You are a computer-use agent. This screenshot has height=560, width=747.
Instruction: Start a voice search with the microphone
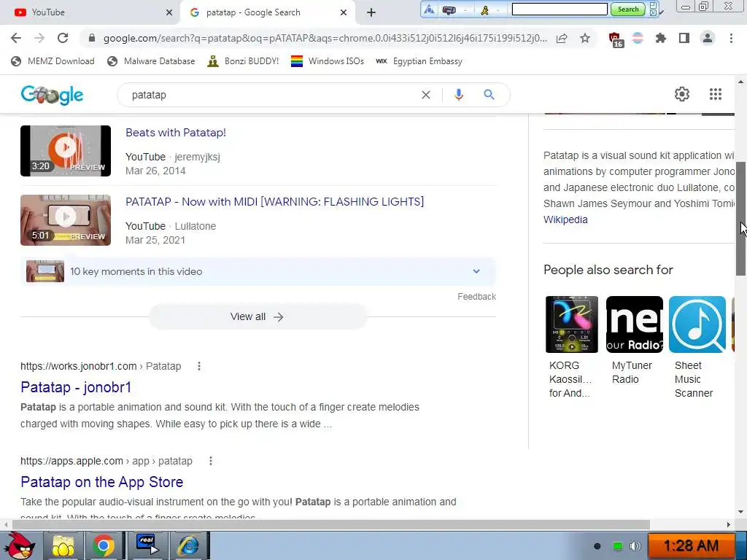coord(459,95)
